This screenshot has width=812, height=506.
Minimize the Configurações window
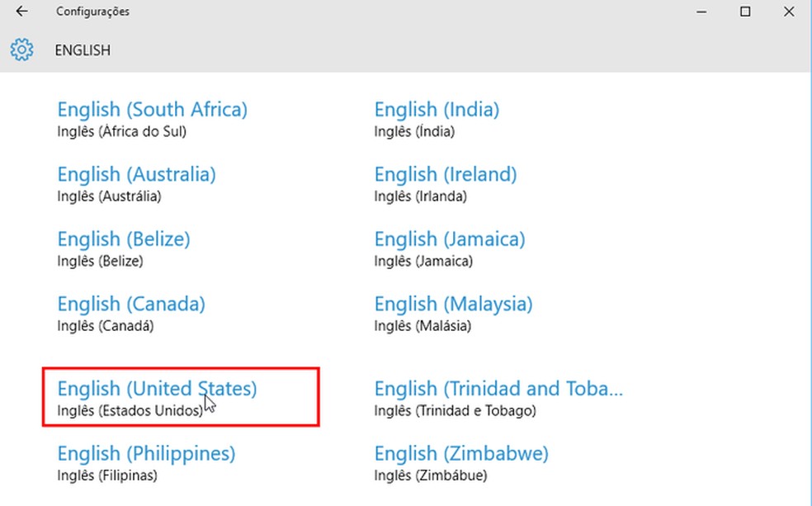pos(701,12)
